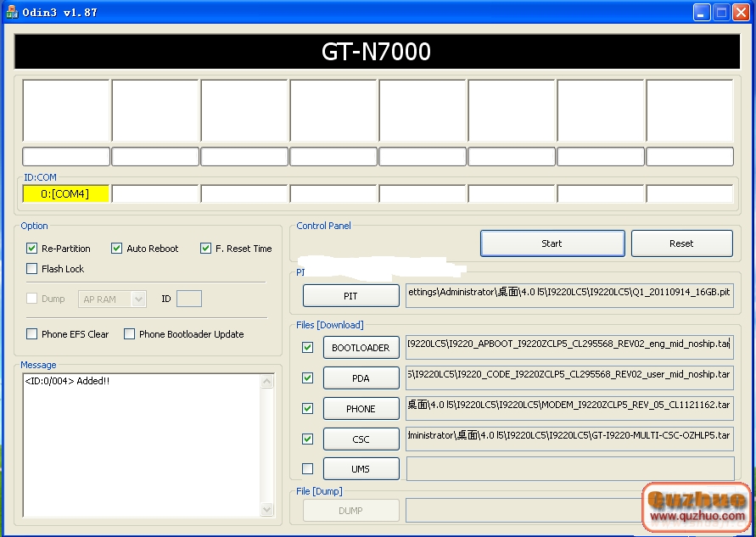Click the BOOTLOADER path field
Image resolution: width=756 pixels, height=537 pixels.
569,348
